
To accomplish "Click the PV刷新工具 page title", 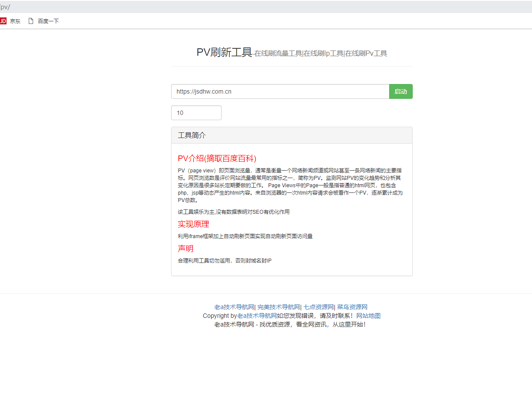I will point(224,52).
